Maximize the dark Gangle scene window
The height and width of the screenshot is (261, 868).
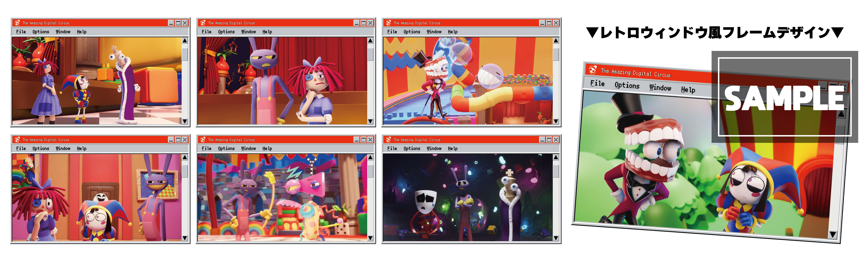pyautogui.click(x=549, y=140)
